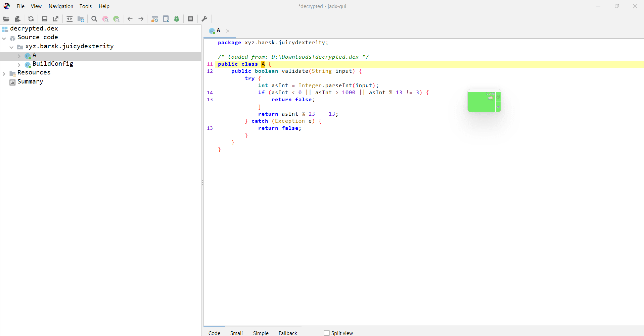This screenshot has height=336, width=644.
Task: Switch to the Fallback view tab
Action: (x=288, y=333)
